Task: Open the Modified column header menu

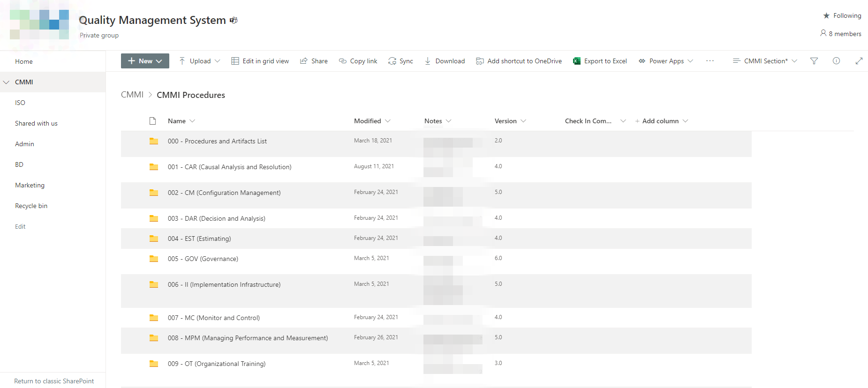Action: click(x=372, y=121)
